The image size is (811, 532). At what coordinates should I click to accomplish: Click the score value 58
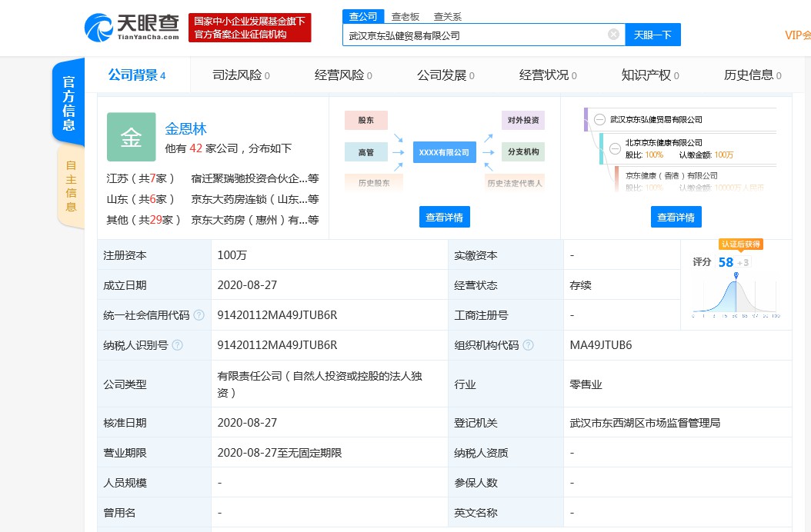(x=726, y=262)
